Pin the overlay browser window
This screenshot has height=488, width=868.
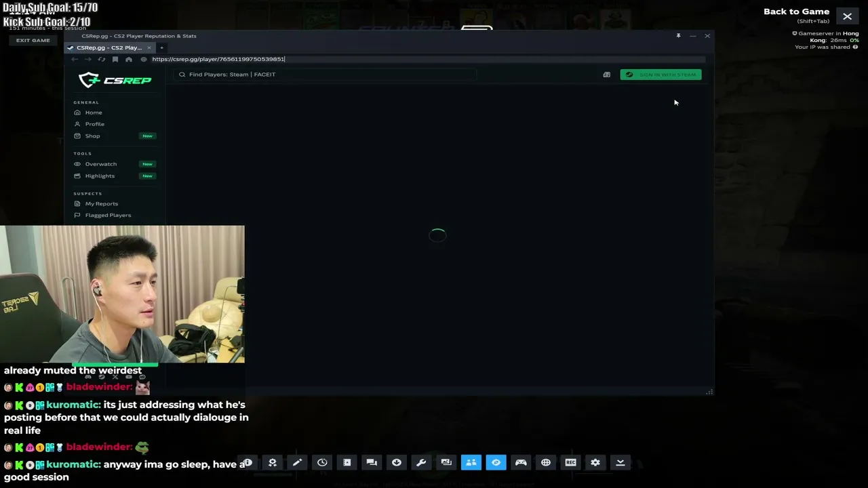pos(678,35)
